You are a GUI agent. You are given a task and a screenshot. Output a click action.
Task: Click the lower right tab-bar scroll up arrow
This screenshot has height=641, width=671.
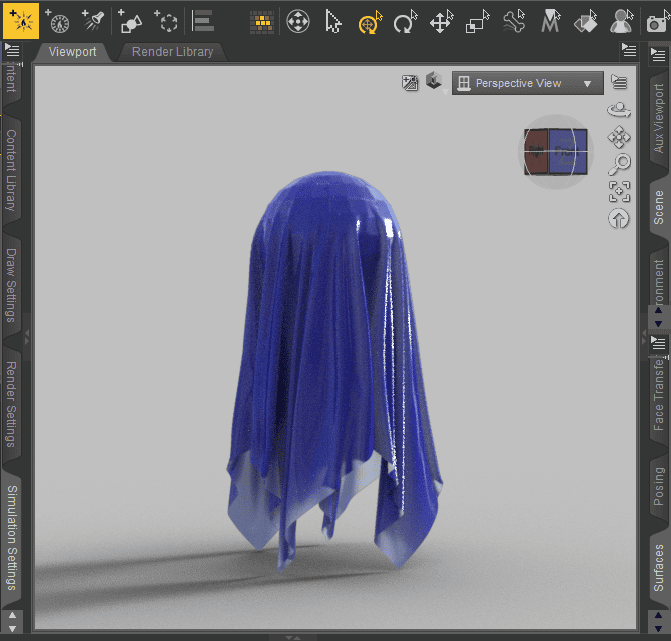[658, 615]
